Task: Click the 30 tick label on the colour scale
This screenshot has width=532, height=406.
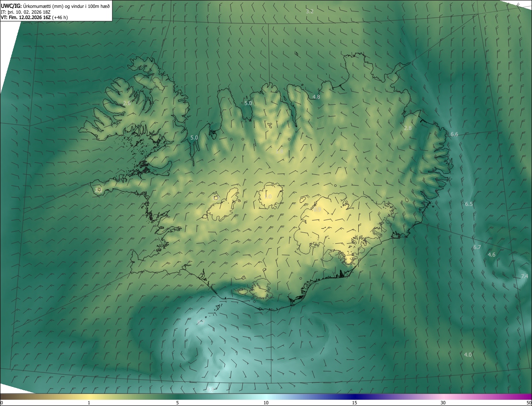Action: point(443,403)
